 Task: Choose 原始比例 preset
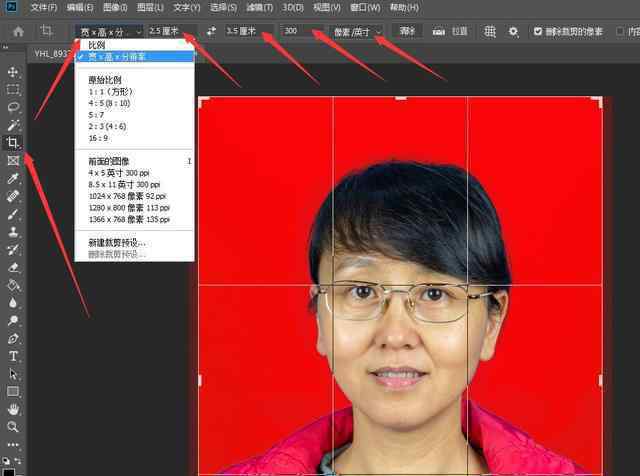134,80
